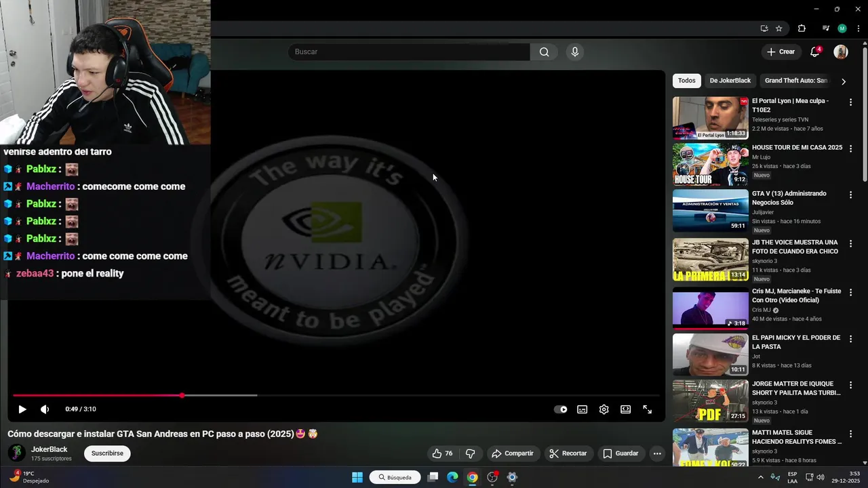Open OBS Studio taskbar icon
Viewport: 868px width, 488px height.
pyautogui.click(x=492, y=477)
